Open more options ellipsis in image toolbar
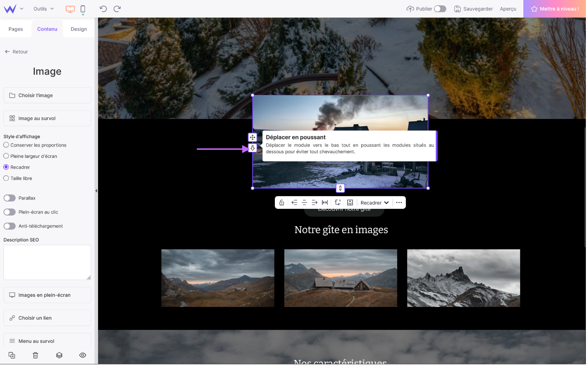This screenshot has height=365, width=588. [x=399, y=203]
